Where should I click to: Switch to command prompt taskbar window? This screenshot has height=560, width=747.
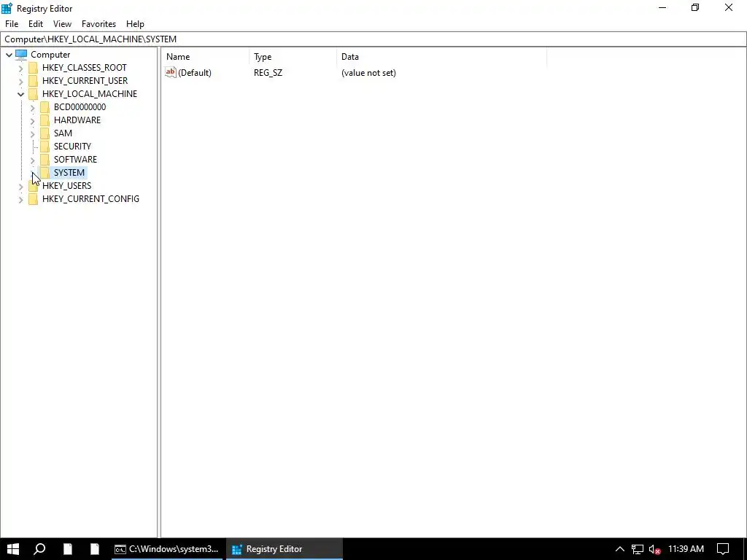(168, 549)
